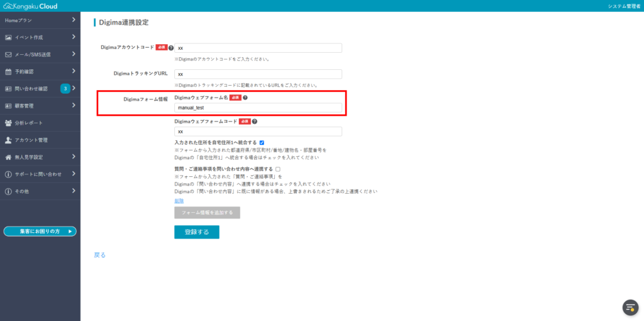
Task: Open the Homeプラン menu item
Action: tap(40, 20)
